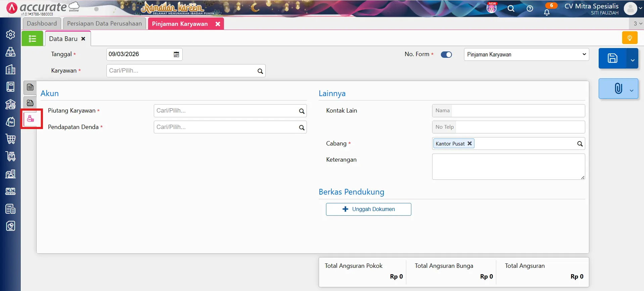The image size is (644, 291).
Task: Open the attachment paperclip dropdown
Action: (618, 89)
